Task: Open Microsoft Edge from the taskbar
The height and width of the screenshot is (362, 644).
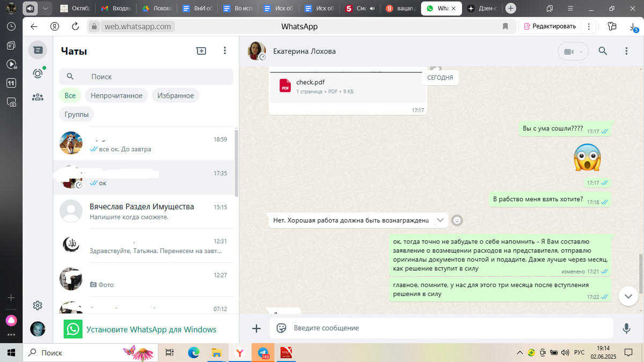Action: tap(193, 352)
